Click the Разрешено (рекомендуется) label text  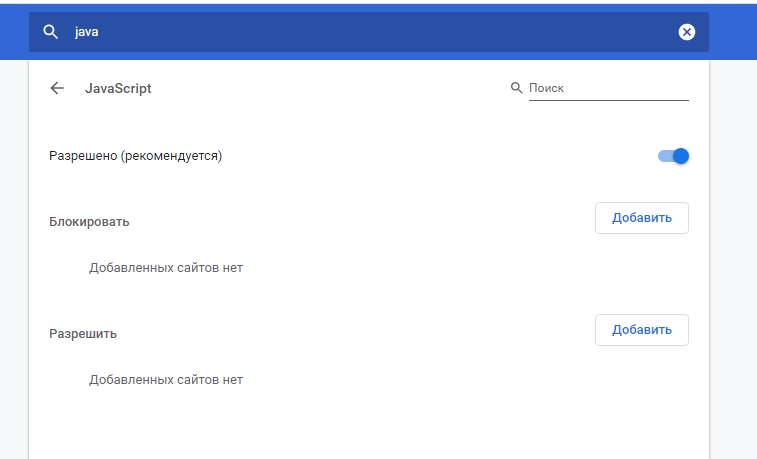135,156
